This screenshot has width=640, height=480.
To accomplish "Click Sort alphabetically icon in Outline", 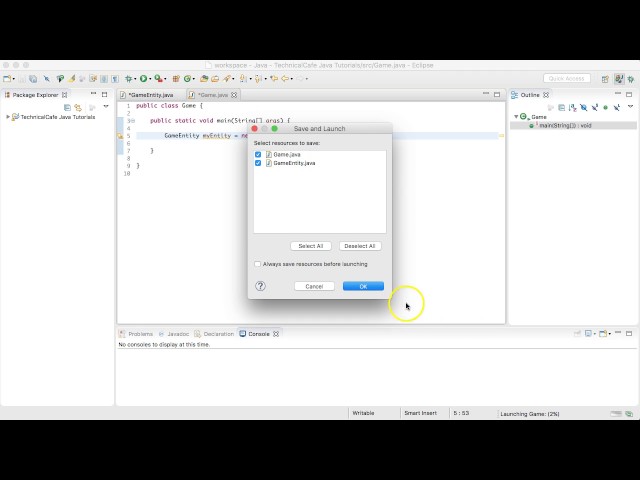I will (573, 107).
